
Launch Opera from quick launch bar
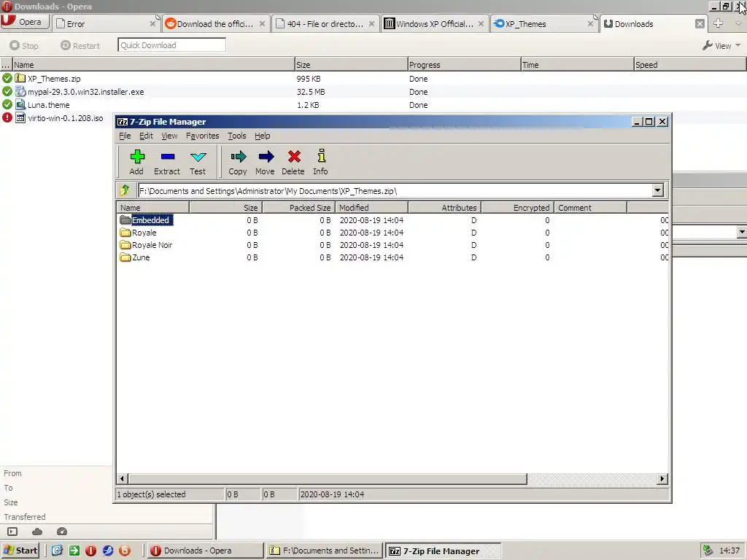[x=91, y=551]
